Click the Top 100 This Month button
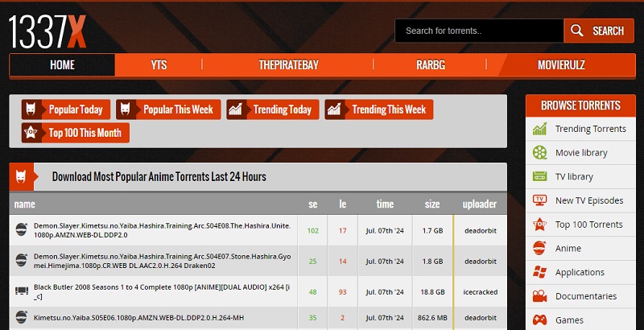This screenshot has height=330, width=644. click(76, 133)
